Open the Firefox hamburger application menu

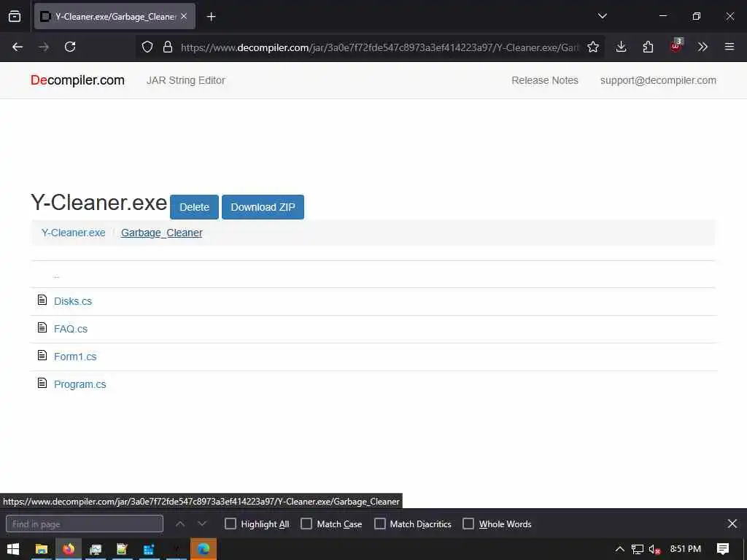pyautogui.click(x=729, y=47)
